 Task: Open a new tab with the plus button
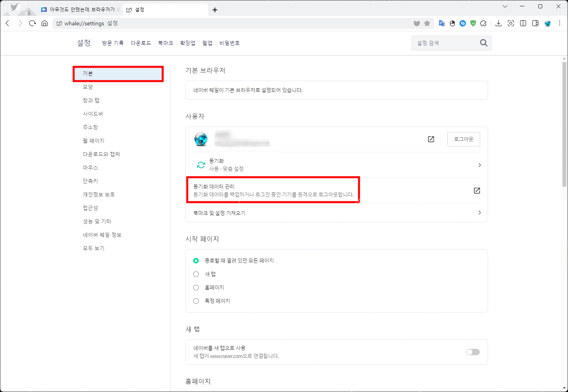pos(215,10)
